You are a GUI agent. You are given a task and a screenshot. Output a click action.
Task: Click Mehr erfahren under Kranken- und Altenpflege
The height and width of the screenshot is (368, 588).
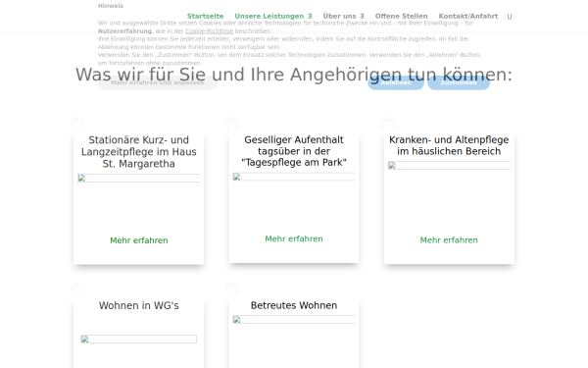click(x=449, y=240)
